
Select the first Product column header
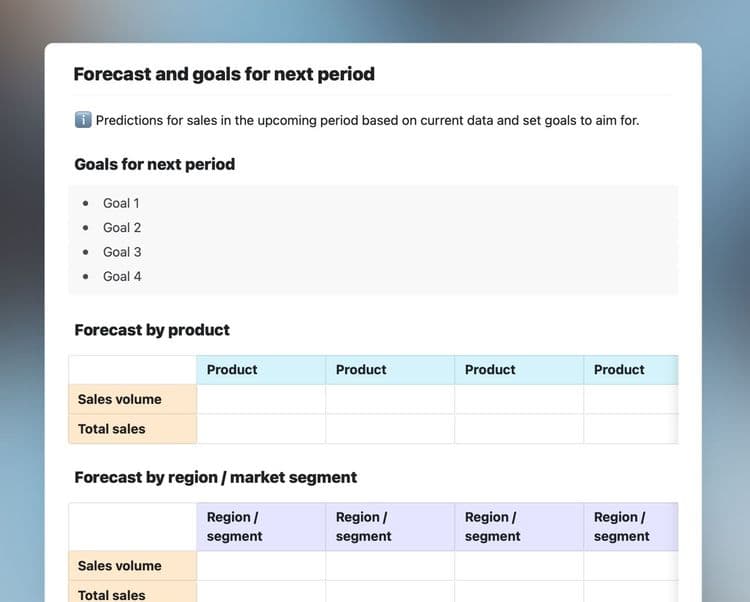point(261,370)
